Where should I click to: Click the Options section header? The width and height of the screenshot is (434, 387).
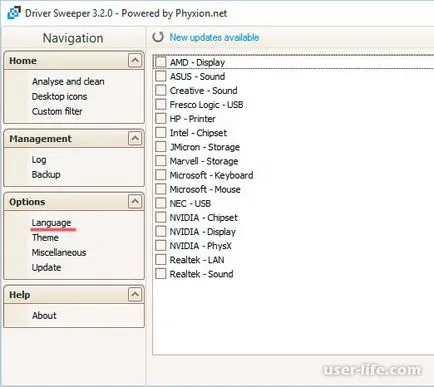74,202
